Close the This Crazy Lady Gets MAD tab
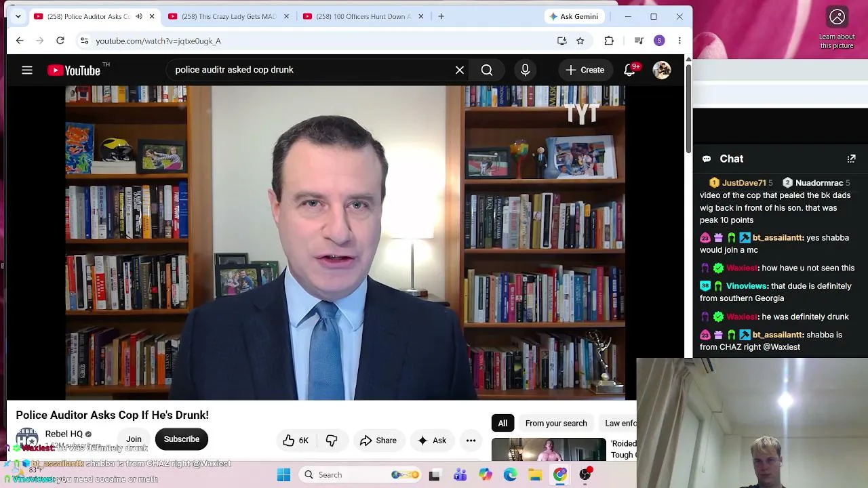This screenshot has height=488, width=868. pyautogui.click(x=286, y=16)
